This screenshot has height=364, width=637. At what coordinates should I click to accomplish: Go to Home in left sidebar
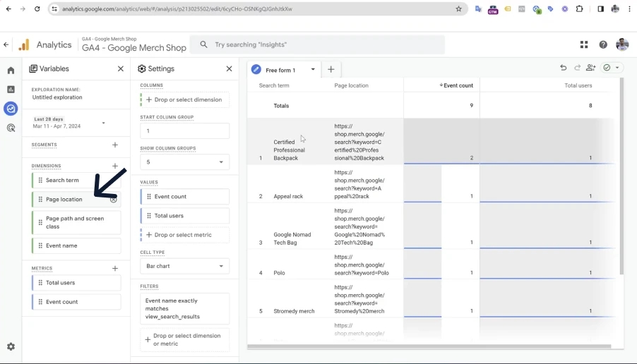click(11, 71)
